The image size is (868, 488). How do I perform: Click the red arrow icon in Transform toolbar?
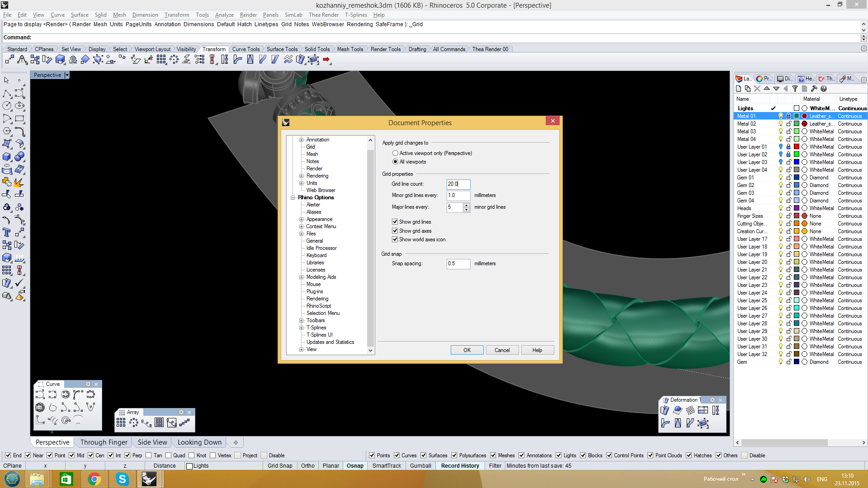(326, 59)
